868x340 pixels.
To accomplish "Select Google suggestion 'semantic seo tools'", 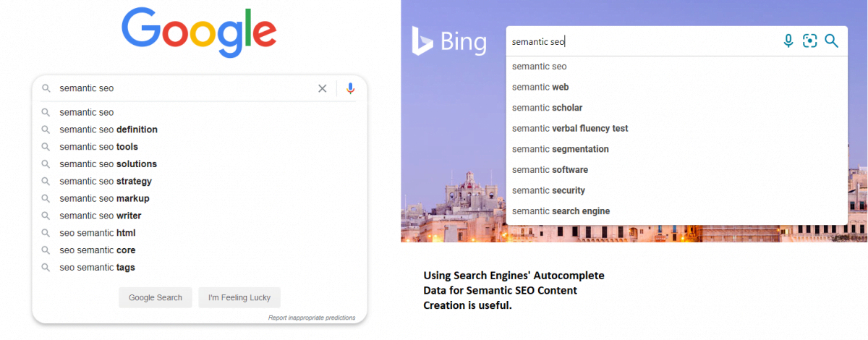I will [98, 147].
